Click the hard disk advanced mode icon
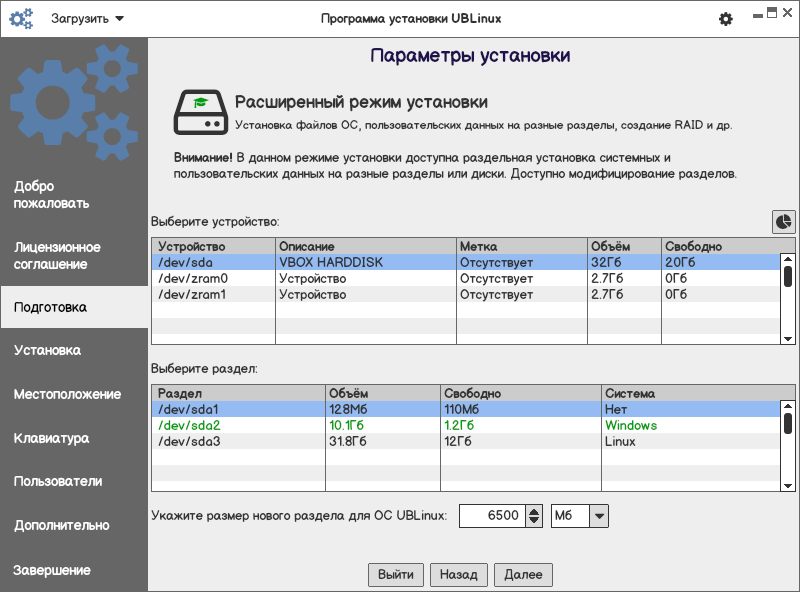This screenshot has height=592, width=800. tap(199, 111)
